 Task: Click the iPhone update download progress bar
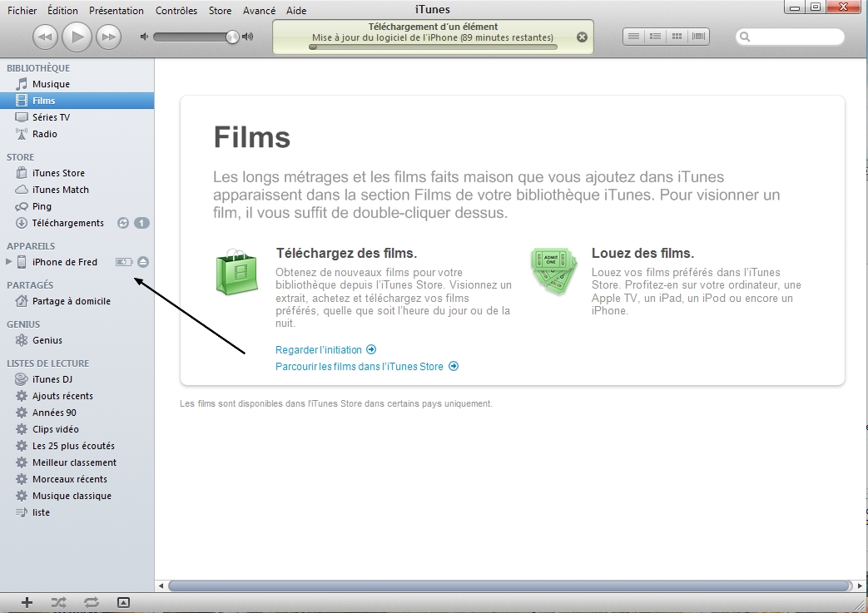433,47
